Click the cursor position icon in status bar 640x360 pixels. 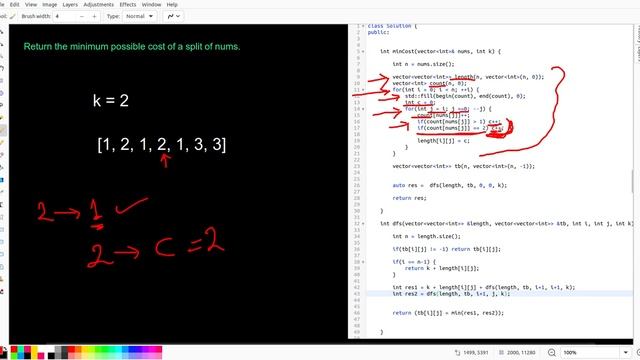pyautogui.click(x=457, y=352)
